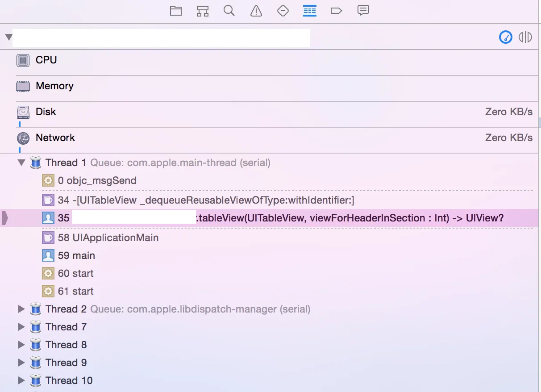Screen dimensions: 541x392
Task: Click the Disk Zero KB/s value
Action: coord(509,112)
